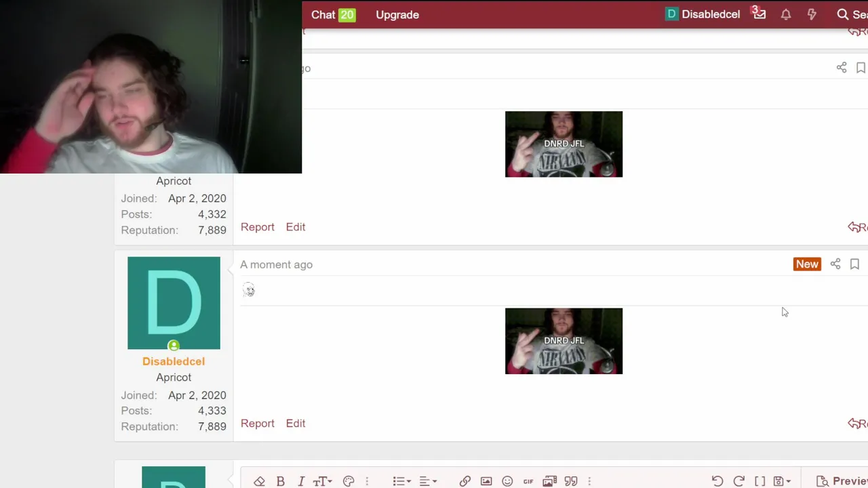Preview the reply
868x488 pixels.
[x=842, y=481]
